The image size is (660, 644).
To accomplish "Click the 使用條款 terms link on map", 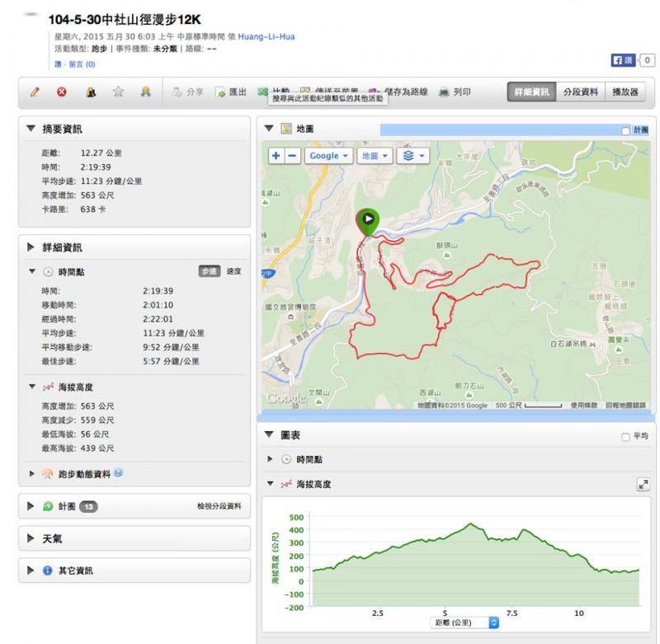I will pos(584,405).
